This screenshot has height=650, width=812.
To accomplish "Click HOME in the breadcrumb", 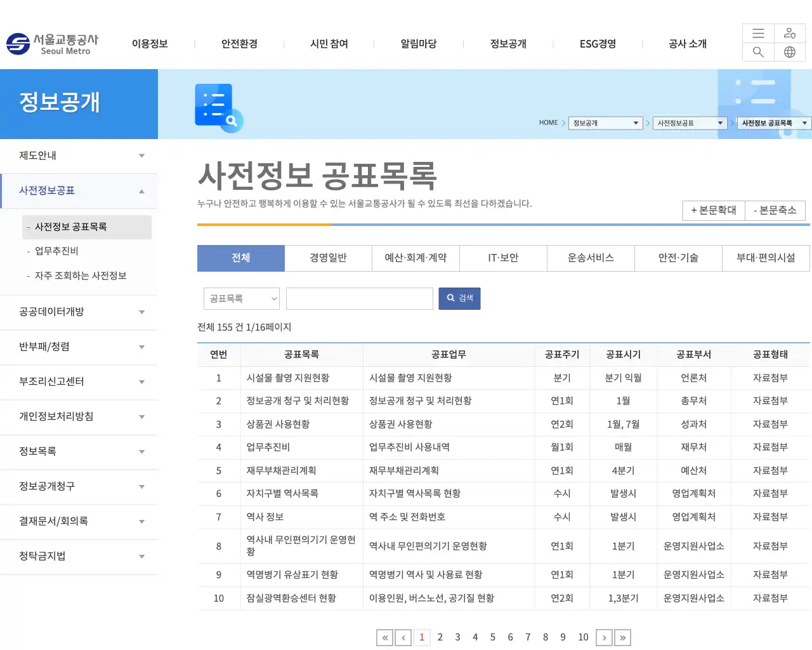I will tap(549, 123).
